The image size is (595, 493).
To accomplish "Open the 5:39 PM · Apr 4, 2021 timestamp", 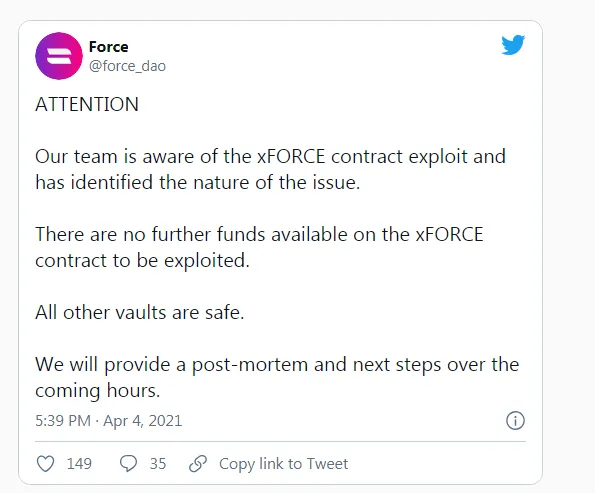I will click(109, 421).
